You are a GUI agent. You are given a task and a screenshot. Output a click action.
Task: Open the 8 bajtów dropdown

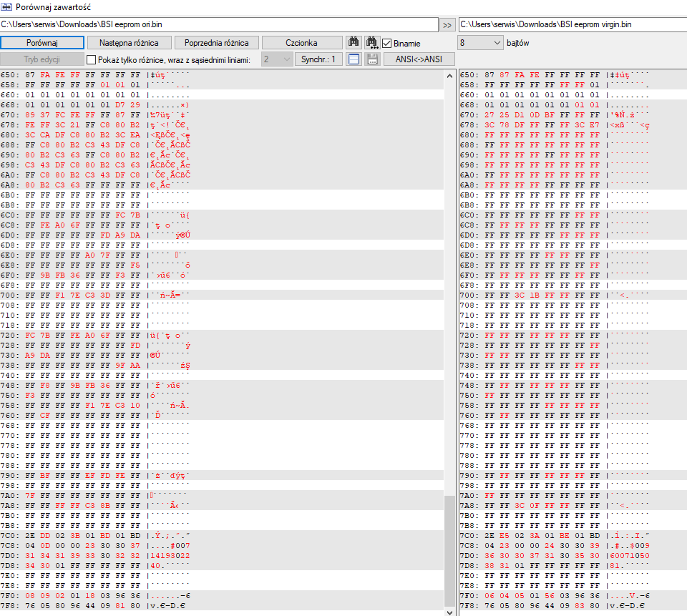pyautogui.click(x=480, y=43)
